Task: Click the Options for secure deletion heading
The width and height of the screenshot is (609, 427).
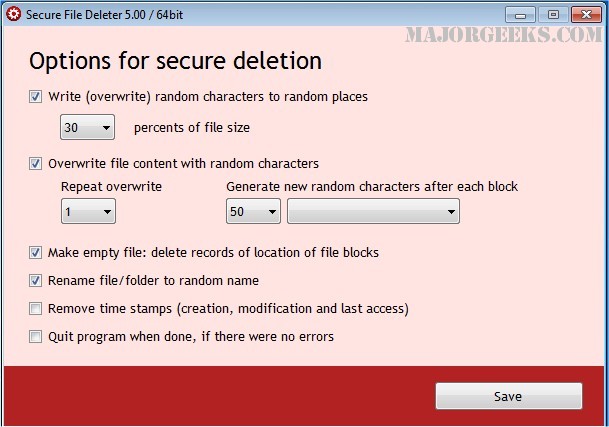Action: [x=175, y=61]
